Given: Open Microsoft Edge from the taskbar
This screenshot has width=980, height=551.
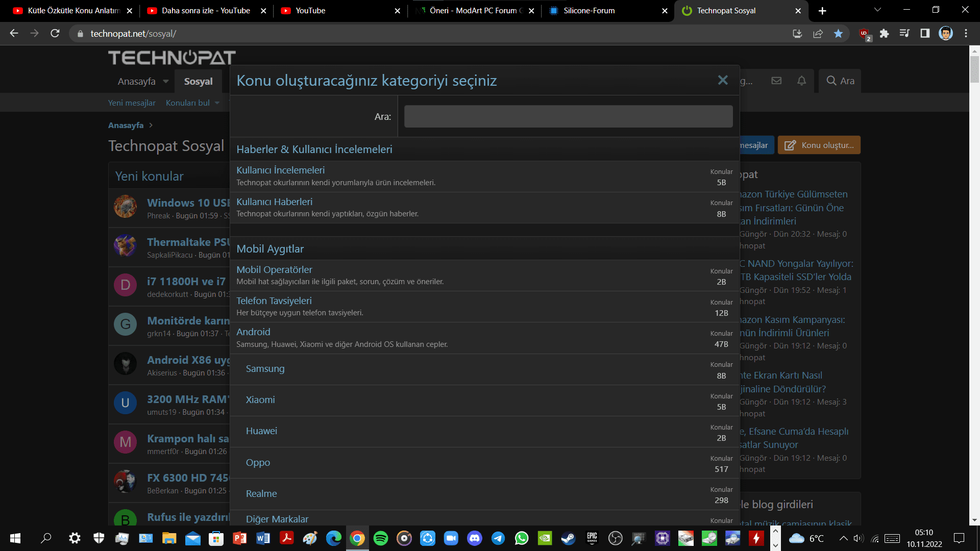Looking at the screenshot, I should pos(334,538).
